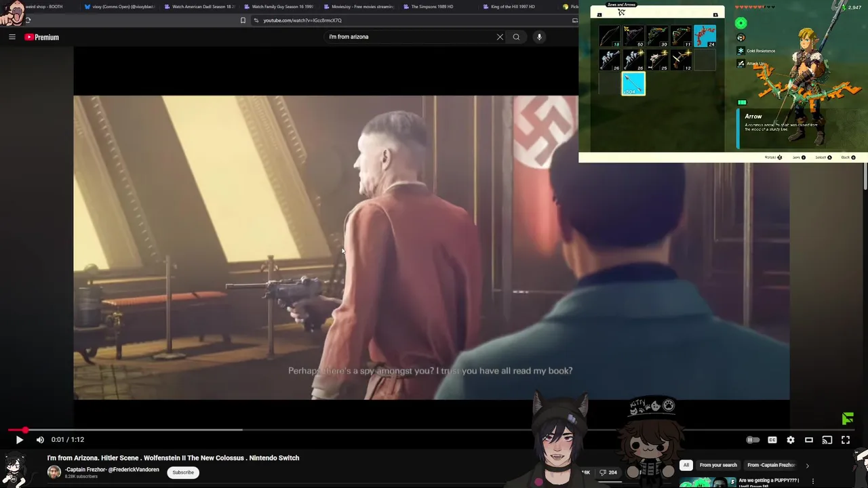
Task: Click the Back prompt in game footer
Action: pos(848,157)
